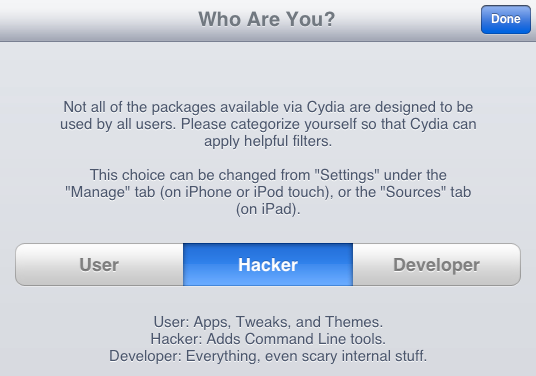Image resolution: width=536 pixels, height=376 pixels.
Task: Click "User: Apps, Tweaks, and Themes." description
Action: pos(268,322)
